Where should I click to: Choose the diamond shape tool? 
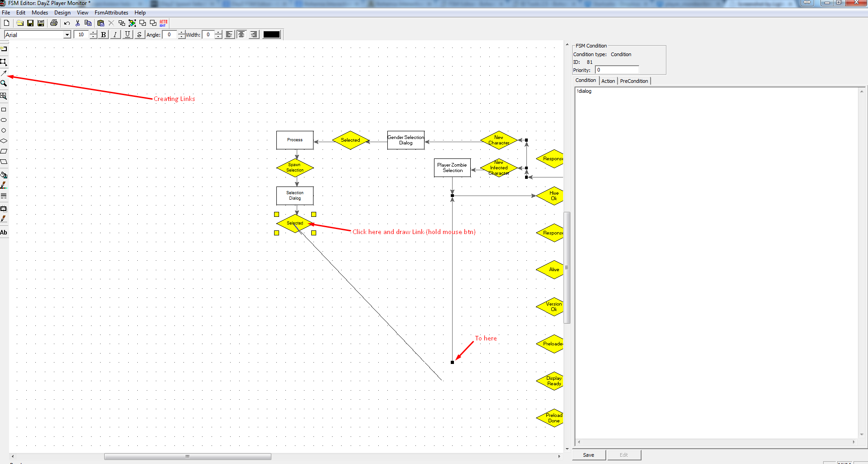click(x=4, y=141)
